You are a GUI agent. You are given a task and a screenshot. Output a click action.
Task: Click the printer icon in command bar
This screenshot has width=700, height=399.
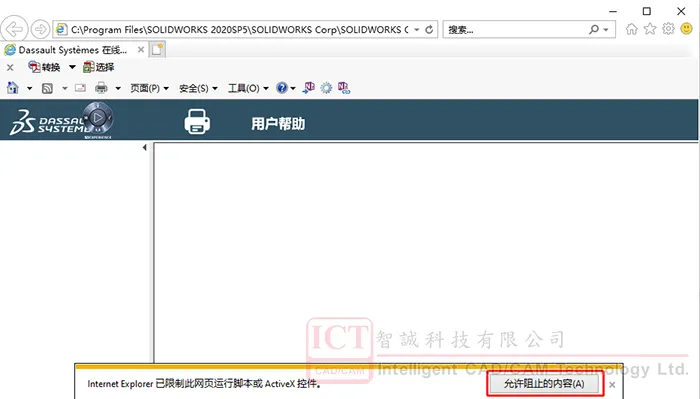pos(101,88)
